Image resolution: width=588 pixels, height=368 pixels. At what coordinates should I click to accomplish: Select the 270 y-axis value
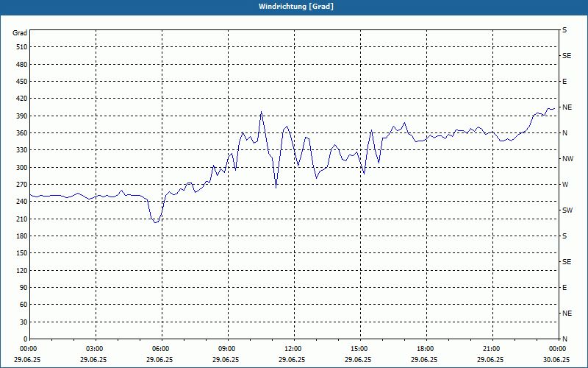click(22, 185)
